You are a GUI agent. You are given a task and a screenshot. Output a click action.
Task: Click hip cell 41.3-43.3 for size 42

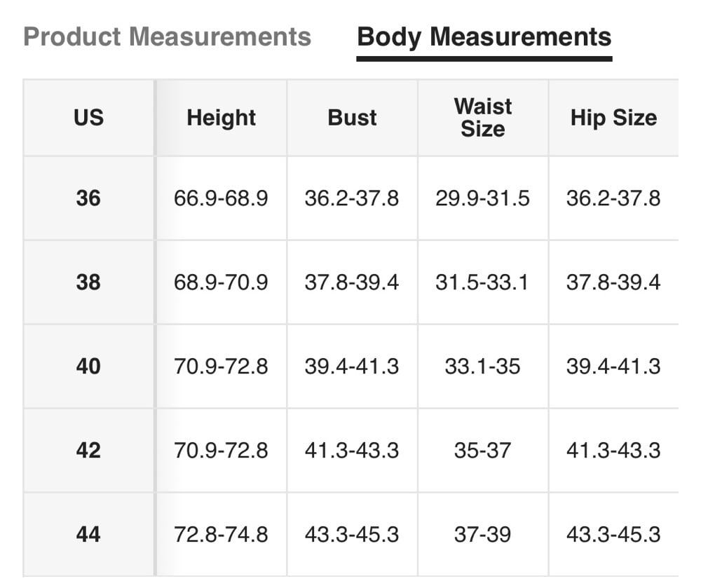(613, 451)
